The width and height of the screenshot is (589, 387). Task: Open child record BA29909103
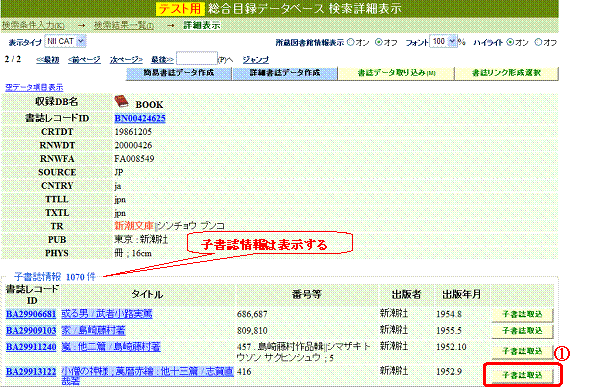pyautogui.click(x=31, y=330)
